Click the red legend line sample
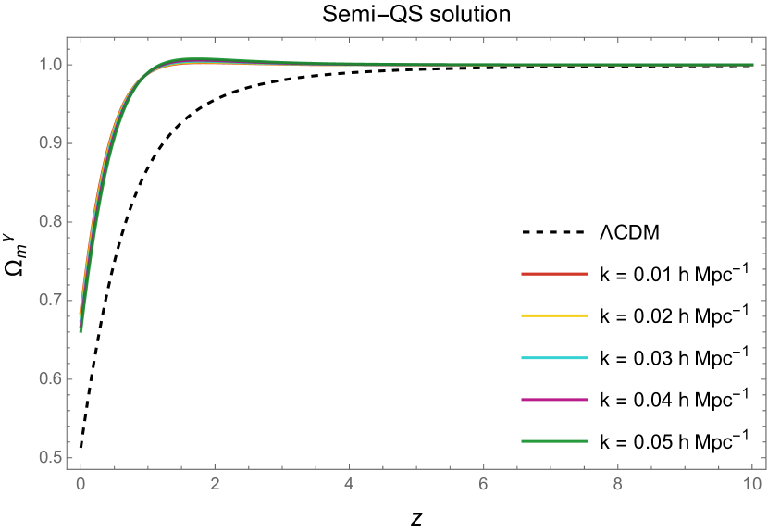Screen dimensions: 768x532 coord(554,275)
